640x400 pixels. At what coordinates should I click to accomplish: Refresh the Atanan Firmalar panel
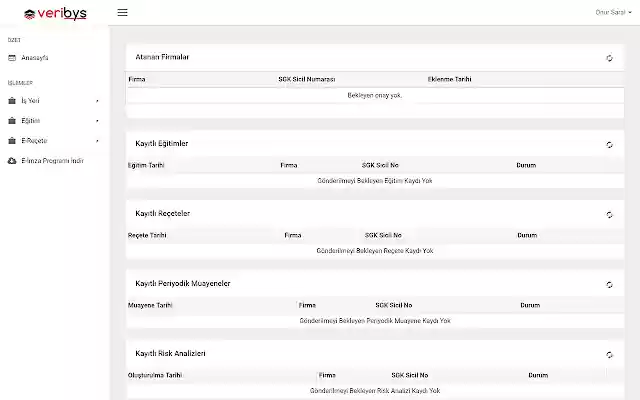coord(609,58)
